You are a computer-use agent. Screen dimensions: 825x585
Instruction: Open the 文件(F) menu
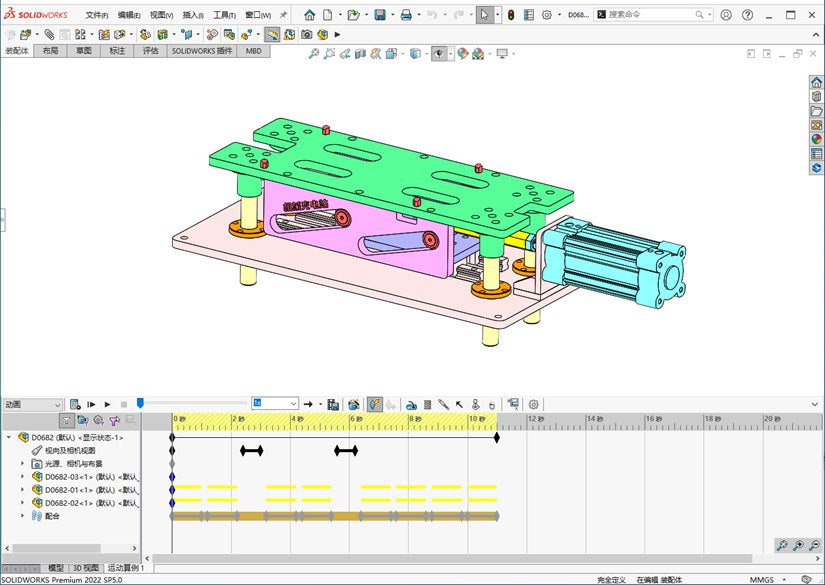click(x=97, y=15)
